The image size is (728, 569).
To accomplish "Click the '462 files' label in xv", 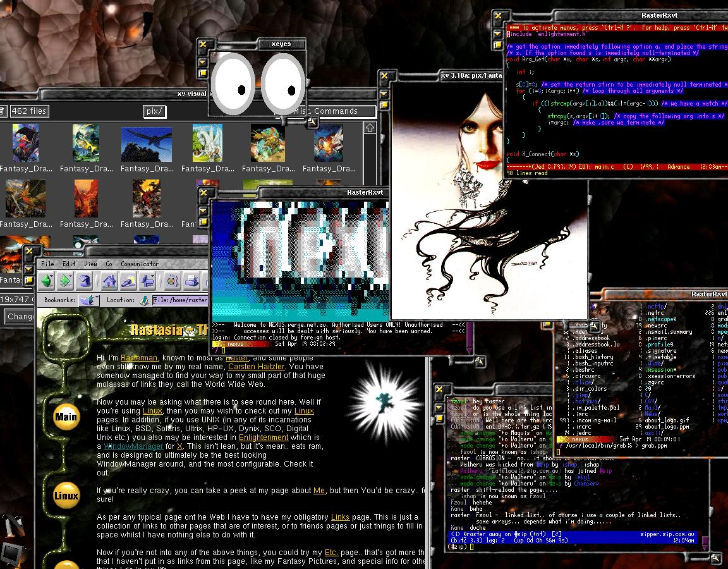I will click(x=29, y=111).
